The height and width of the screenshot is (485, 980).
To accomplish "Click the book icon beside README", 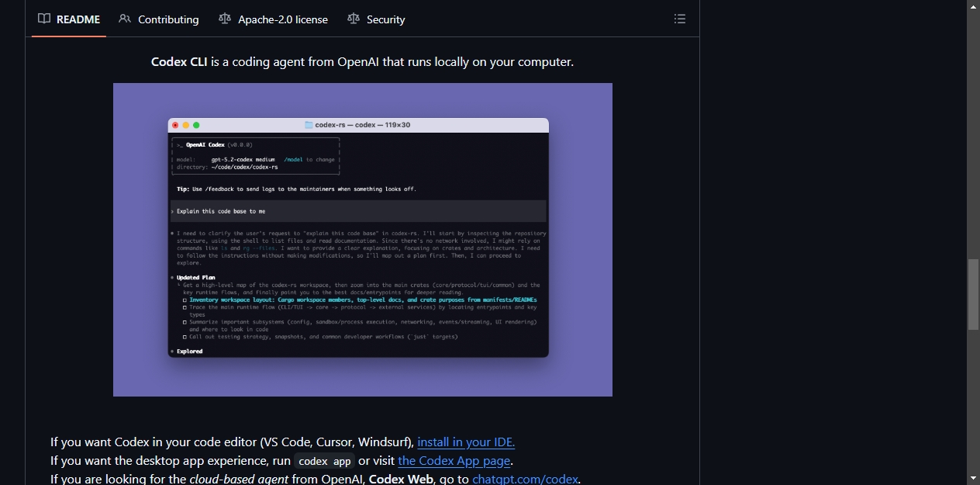I will coord(44,19).
